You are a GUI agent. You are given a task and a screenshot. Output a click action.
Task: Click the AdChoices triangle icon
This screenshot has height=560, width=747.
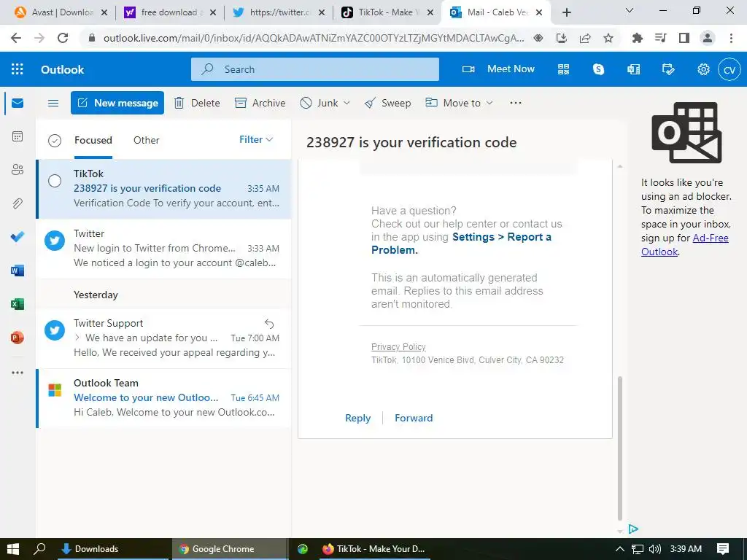[x=633, y=529]
